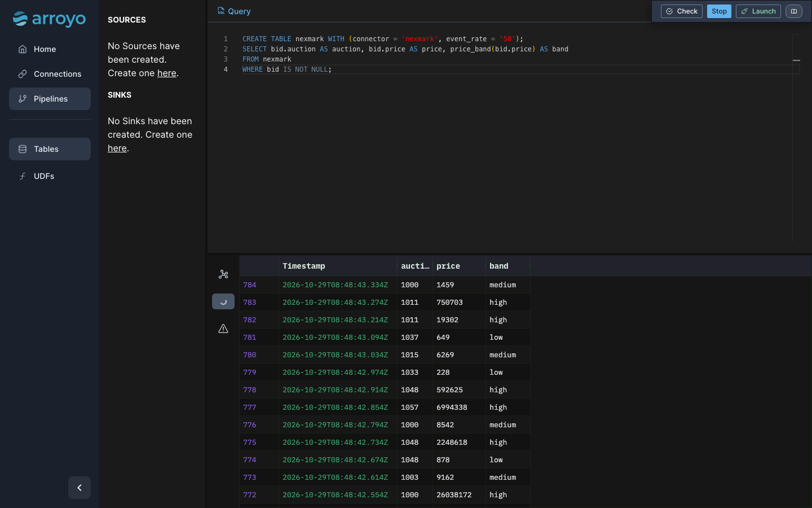The image size is (812, 508).
Task: Click the Check query button
Action: [682, 11]
